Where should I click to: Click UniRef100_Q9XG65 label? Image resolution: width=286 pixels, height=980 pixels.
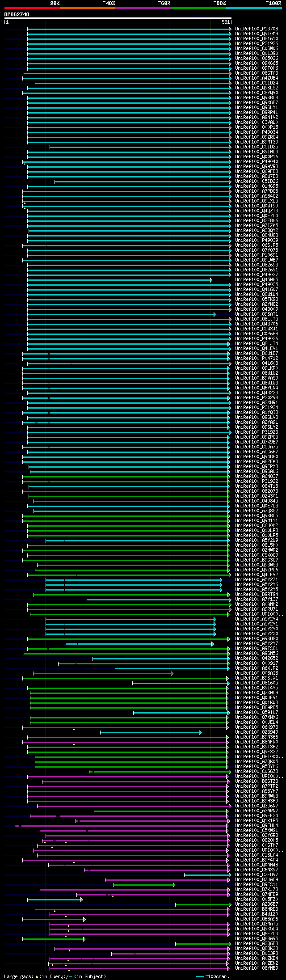coord(257,63)
